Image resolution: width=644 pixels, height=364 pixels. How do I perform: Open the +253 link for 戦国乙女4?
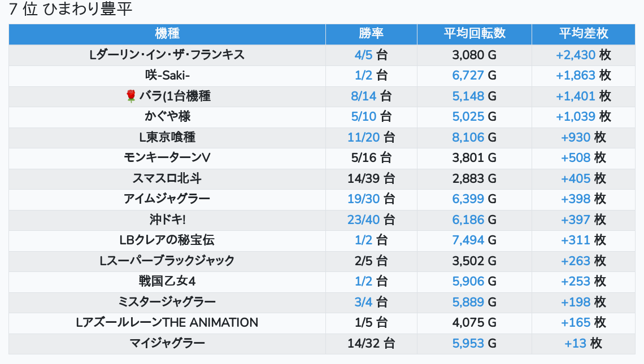coord(576,282)
